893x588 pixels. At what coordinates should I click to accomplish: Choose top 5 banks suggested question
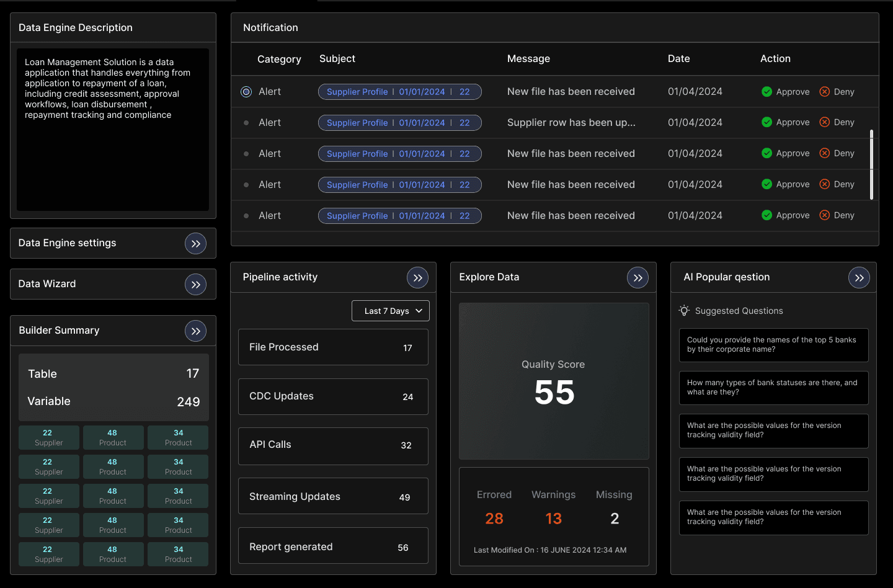coord(773,345)
